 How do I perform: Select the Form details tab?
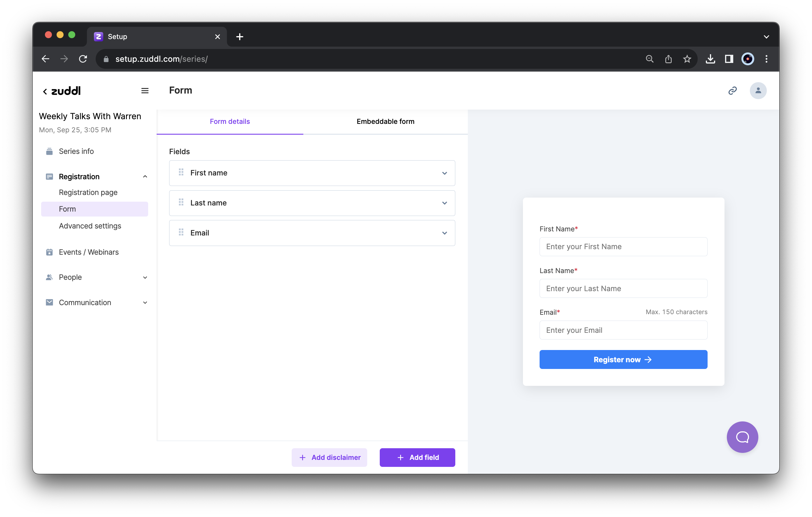tap(230, 121)
